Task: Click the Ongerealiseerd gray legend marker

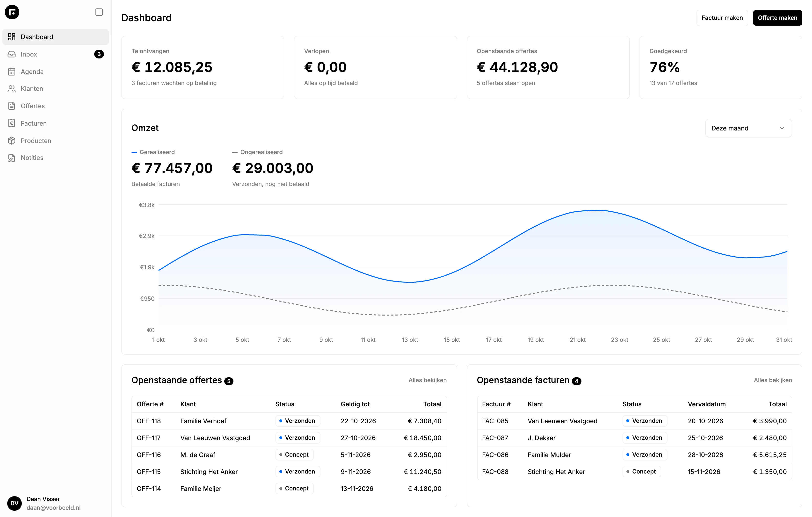Action: (x=235, y=152)
